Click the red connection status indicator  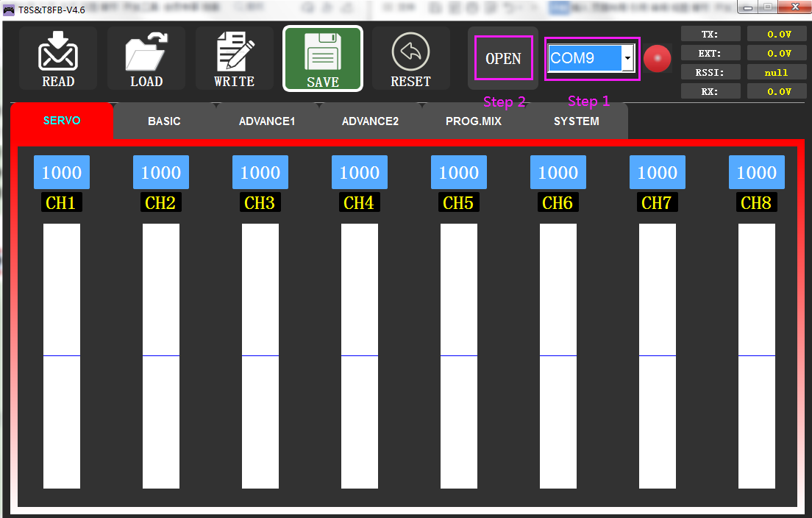[657, 59]
